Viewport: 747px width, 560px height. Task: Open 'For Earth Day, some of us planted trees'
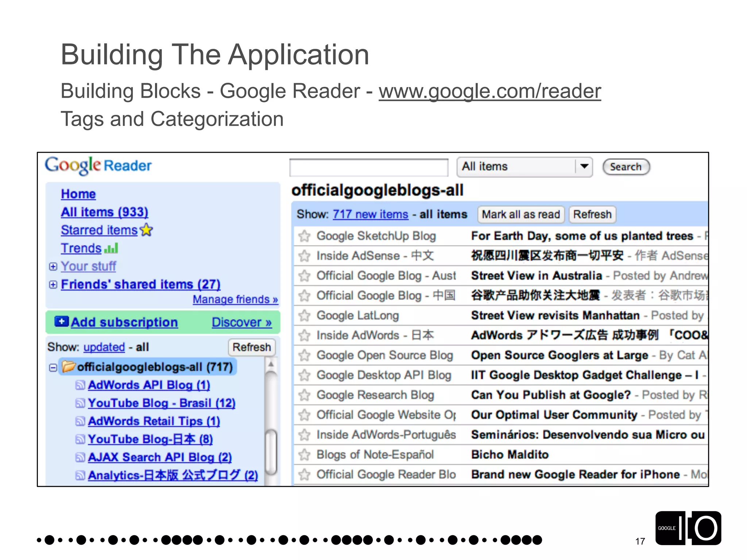pos(582,236)
